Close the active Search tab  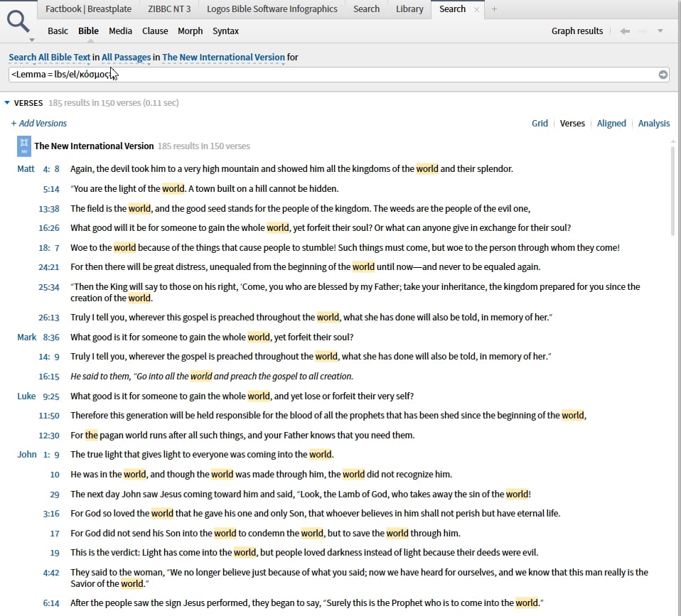coord(476,9)
